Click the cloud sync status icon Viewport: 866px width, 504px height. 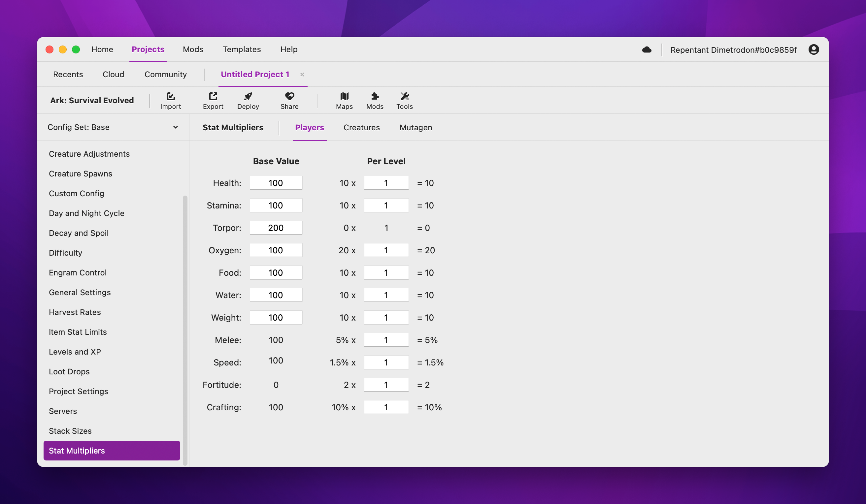(647, 49)
